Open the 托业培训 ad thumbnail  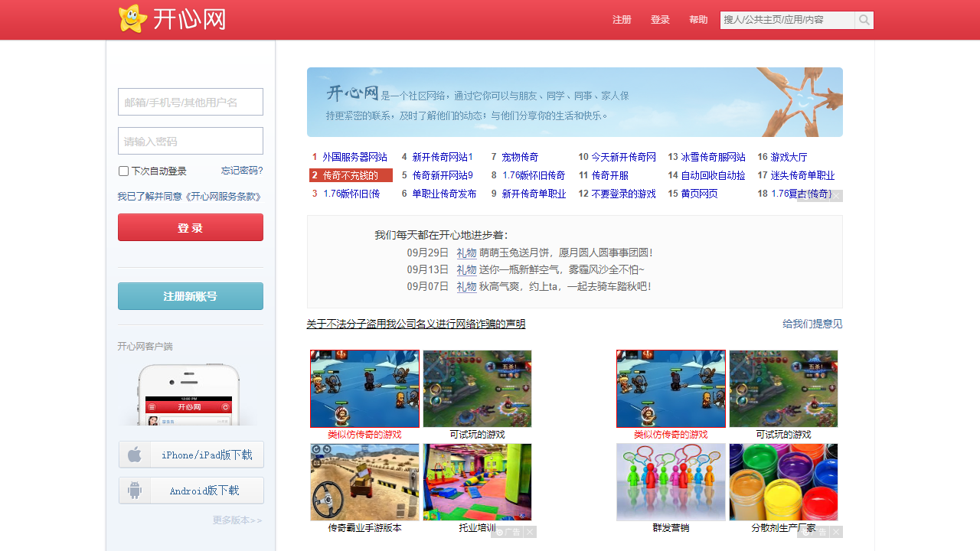coord(477,482)
